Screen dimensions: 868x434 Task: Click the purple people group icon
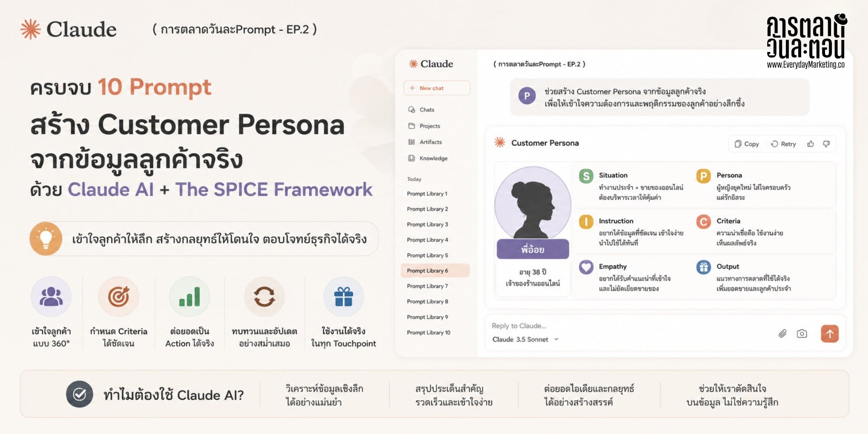pos(51,297)
